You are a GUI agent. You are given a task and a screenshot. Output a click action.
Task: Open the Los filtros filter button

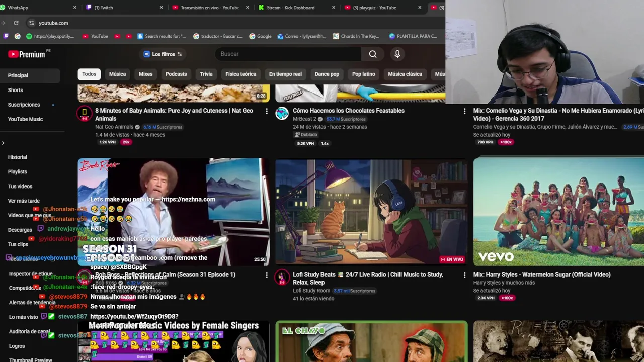163,54
